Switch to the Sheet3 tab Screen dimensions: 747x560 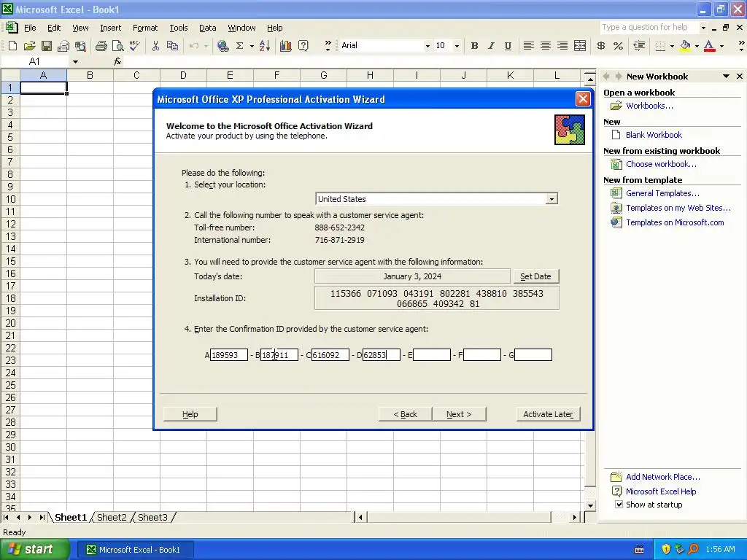(x=153, y=517)
